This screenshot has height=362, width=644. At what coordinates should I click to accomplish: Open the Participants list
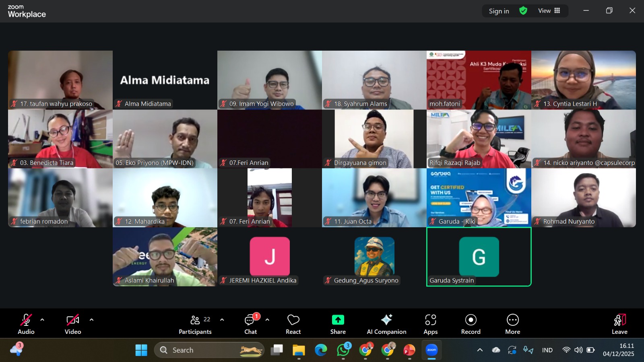(x=195, y=324)
